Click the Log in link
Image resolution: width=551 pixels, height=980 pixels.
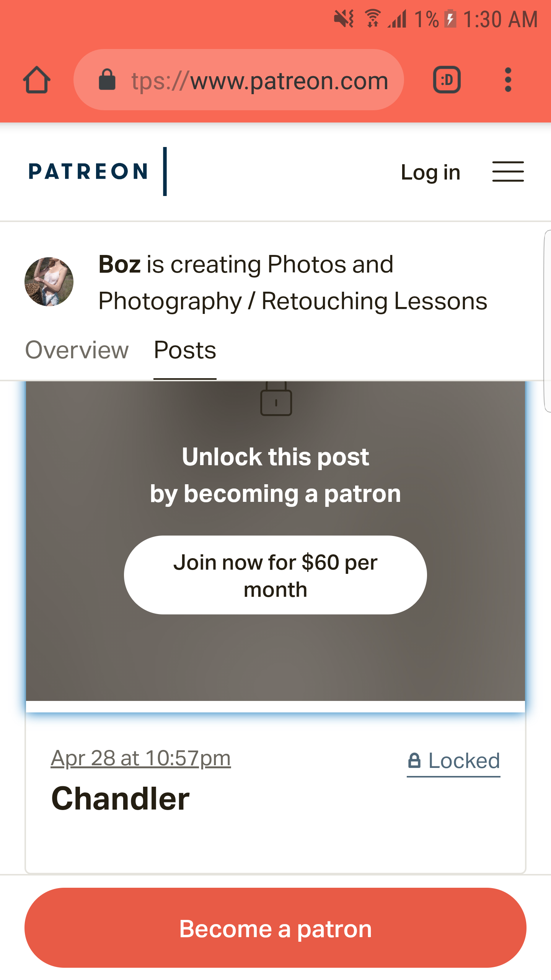(x=430, y=172)
